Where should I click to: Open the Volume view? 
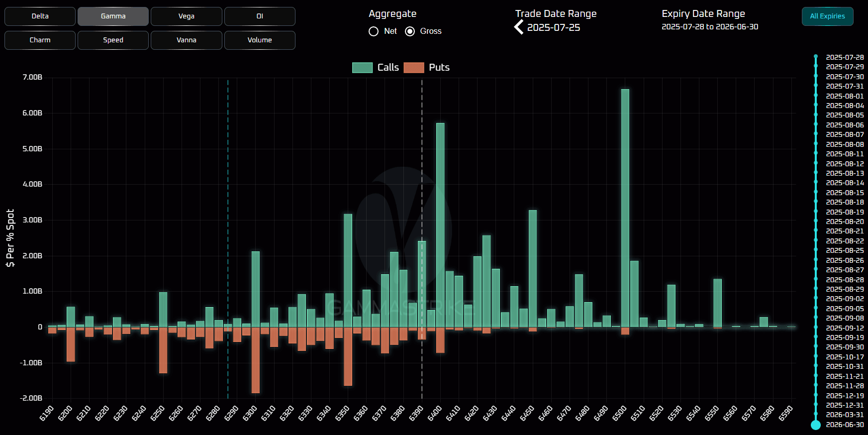click(x=260, y=40)
